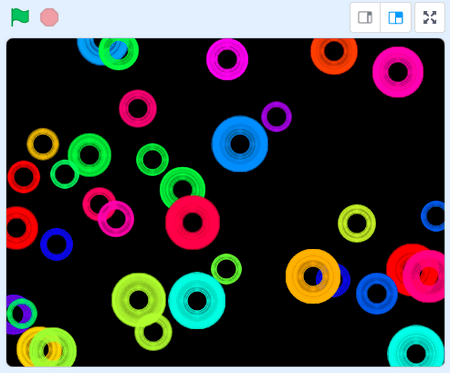Click the cyan ring in the bottom right corner
The image size is (450, 373).
tap(416, 347)
